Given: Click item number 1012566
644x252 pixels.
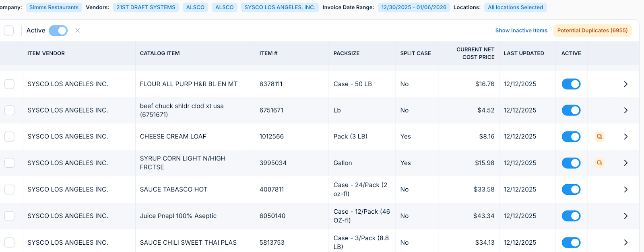Looking at the screenshot, I should (272, 137).
